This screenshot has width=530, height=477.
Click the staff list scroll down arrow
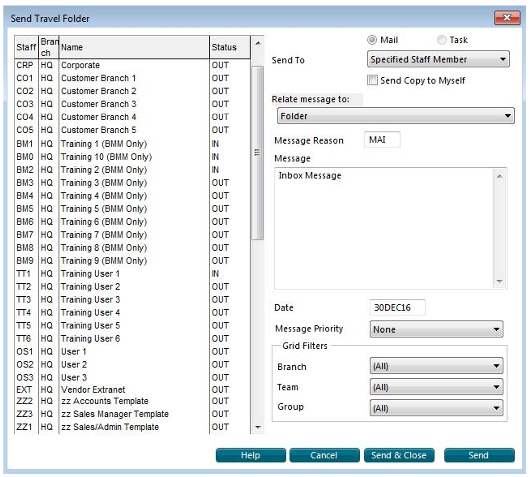point(258,427)
